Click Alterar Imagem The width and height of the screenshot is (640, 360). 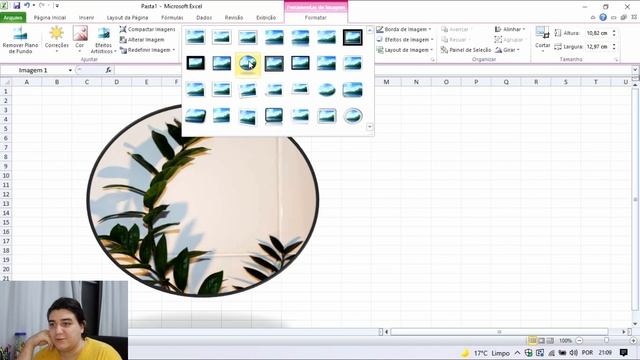[x=142, y=40]
